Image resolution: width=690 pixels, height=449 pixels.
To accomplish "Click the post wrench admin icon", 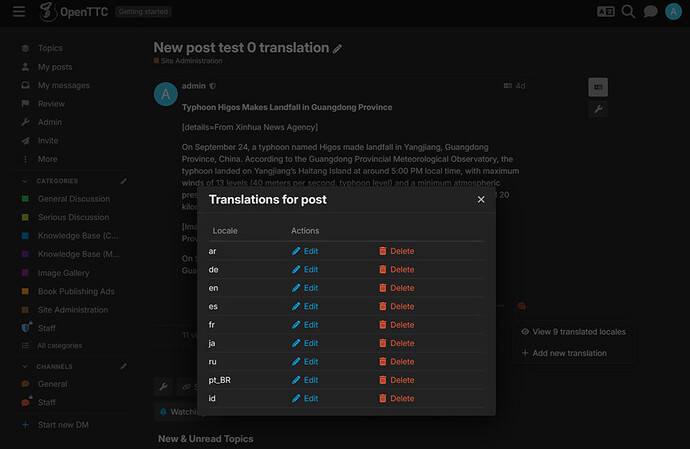I will click(598, 109).
